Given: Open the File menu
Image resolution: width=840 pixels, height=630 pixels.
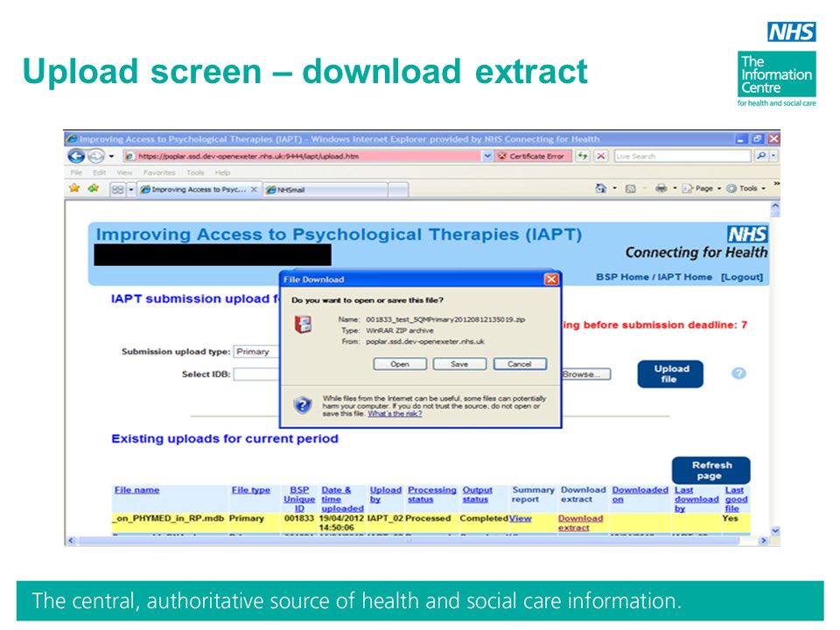Looking at the screenshot, I should pos(76,172).
